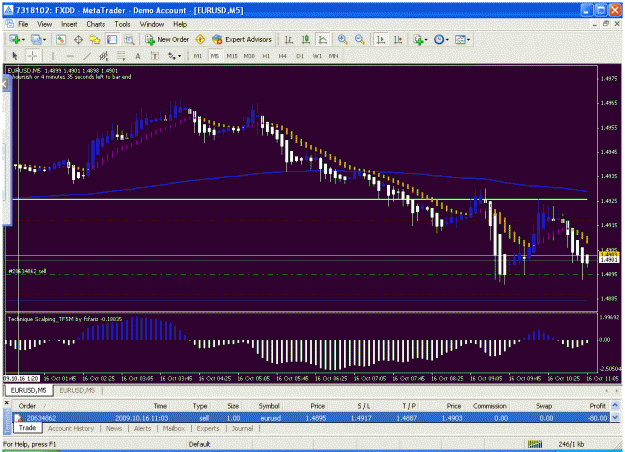Viewport: 625px width, 452px height.
Task: Select the arrow Cursor tool
Action: coord(15,56)
